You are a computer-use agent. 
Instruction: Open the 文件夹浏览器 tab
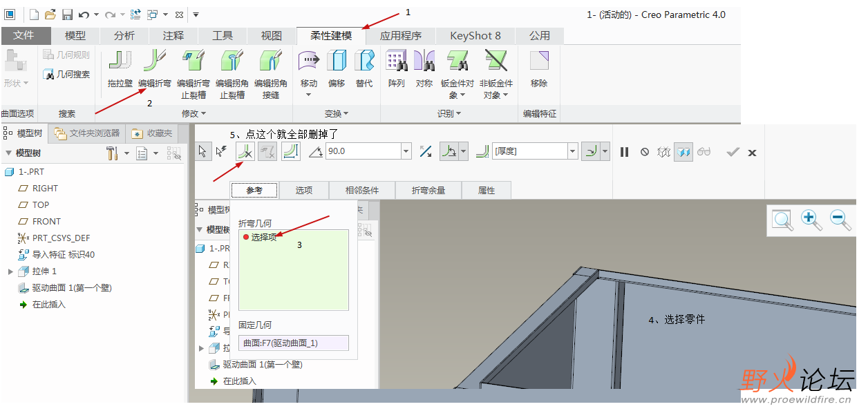pos(88,133)
